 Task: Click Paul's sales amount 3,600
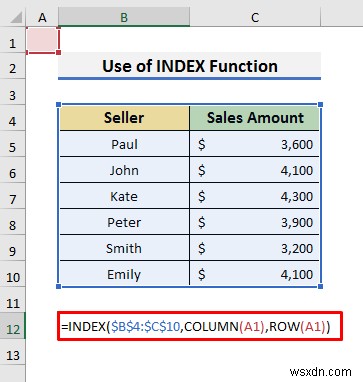pyautogui.click(x=255, y=144)
